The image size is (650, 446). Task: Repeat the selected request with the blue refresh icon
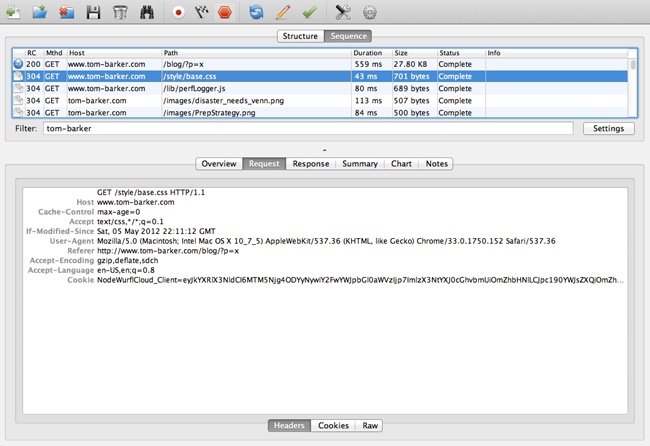tap(256, 12)
